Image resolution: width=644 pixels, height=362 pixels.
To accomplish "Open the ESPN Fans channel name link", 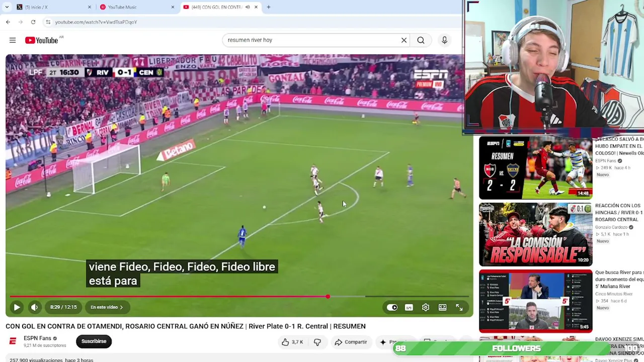I will click(x=37, y=338).
